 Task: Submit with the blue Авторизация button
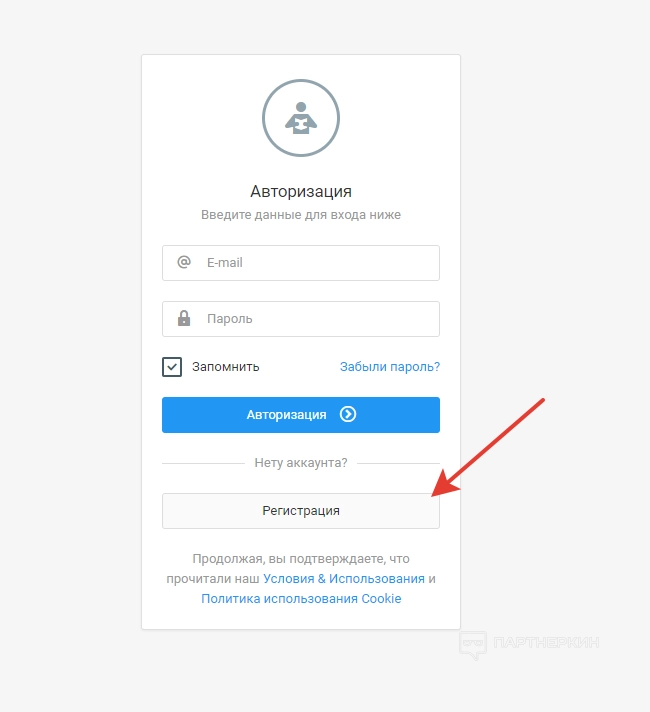(x=301, y=415)
